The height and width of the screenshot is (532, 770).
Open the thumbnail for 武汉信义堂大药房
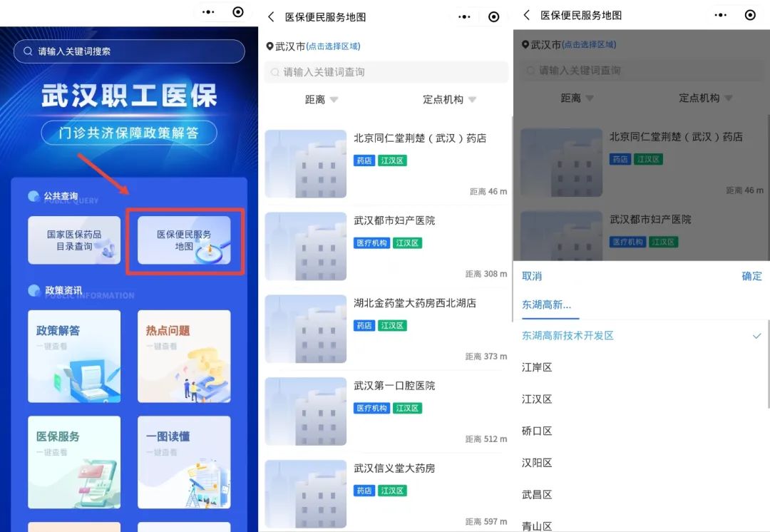[305, 493]
